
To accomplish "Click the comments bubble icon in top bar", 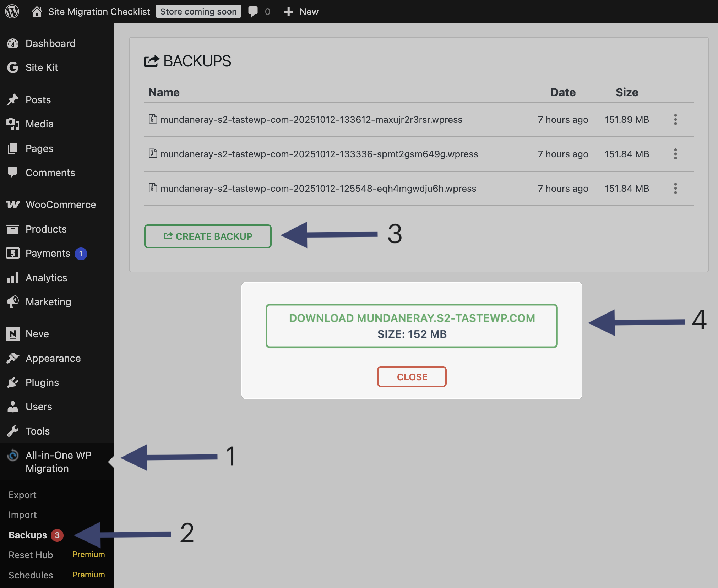I will (253, 12).
